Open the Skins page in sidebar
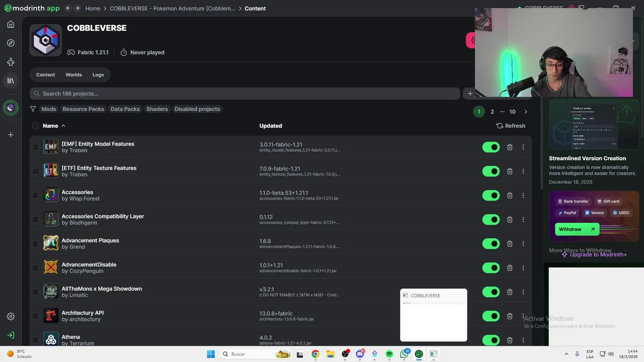Screen dimensions: 644x362 click(11, 62)
